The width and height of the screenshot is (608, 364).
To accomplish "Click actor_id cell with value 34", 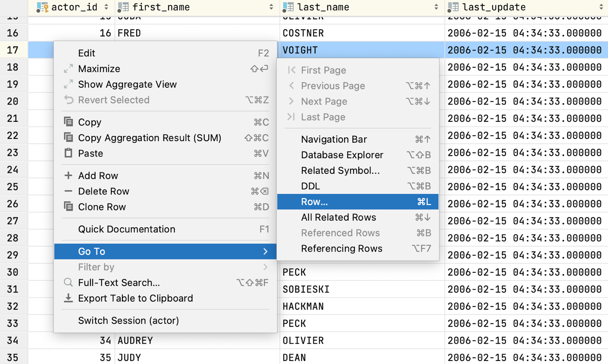I will (71, 340).
